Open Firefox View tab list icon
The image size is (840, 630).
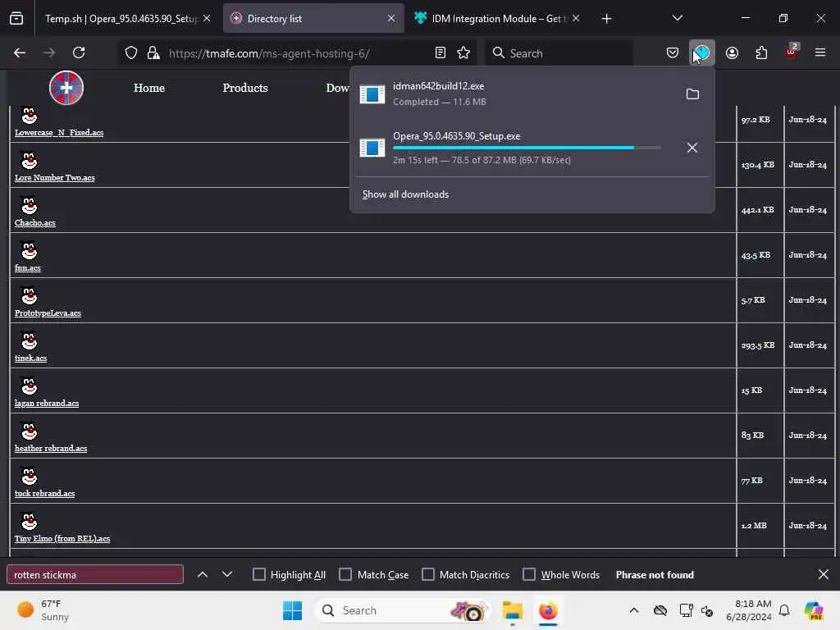[16, 19]
